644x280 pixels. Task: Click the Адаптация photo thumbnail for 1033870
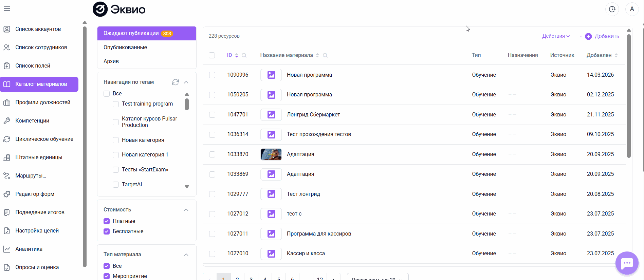271,154
